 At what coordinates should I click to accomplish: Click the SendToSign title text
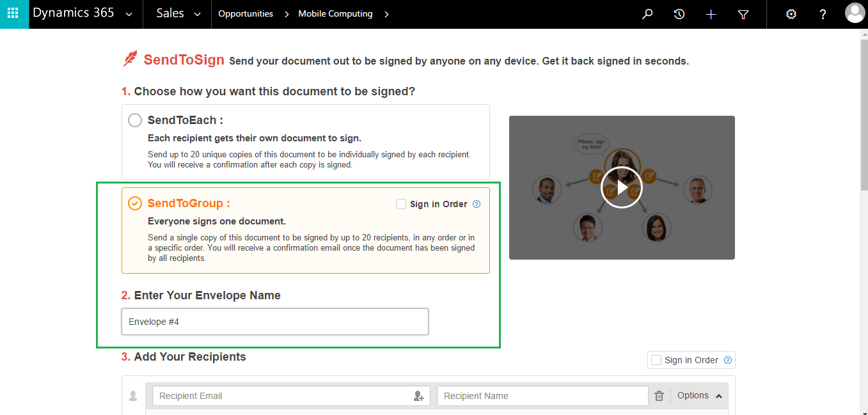pos(184,60)
